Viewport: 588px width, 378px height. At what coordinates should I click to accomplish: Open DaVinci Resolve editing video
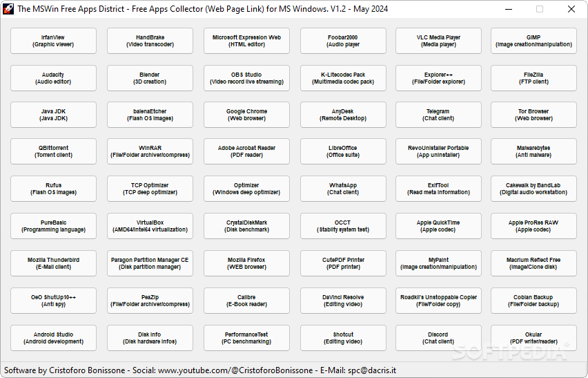[343, 301]
